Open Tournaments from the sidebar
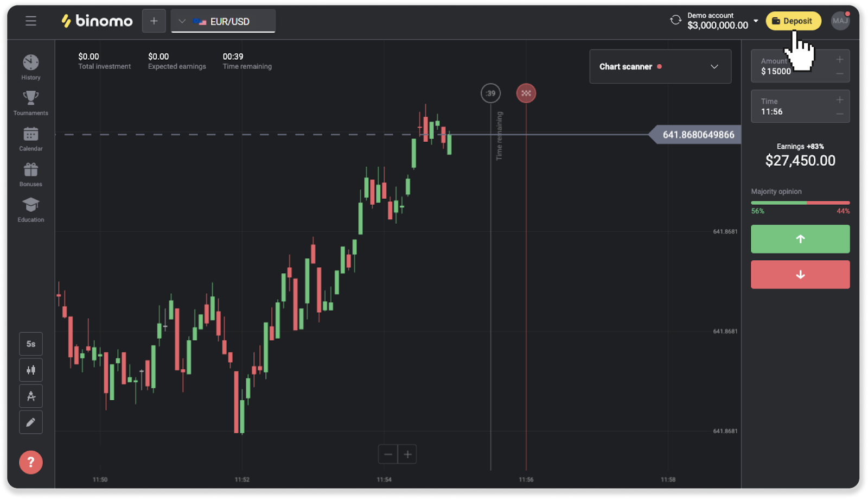 click(31, 103)
